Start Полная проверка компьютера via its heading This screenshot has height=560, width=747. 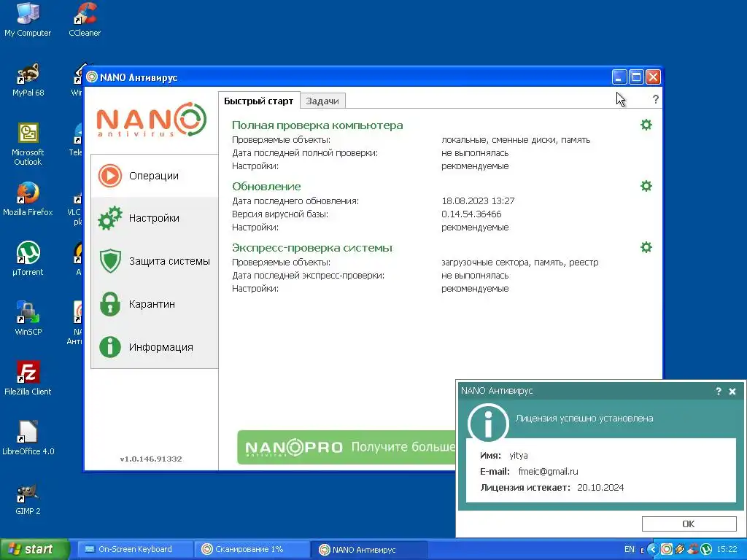tap(317, 125)
